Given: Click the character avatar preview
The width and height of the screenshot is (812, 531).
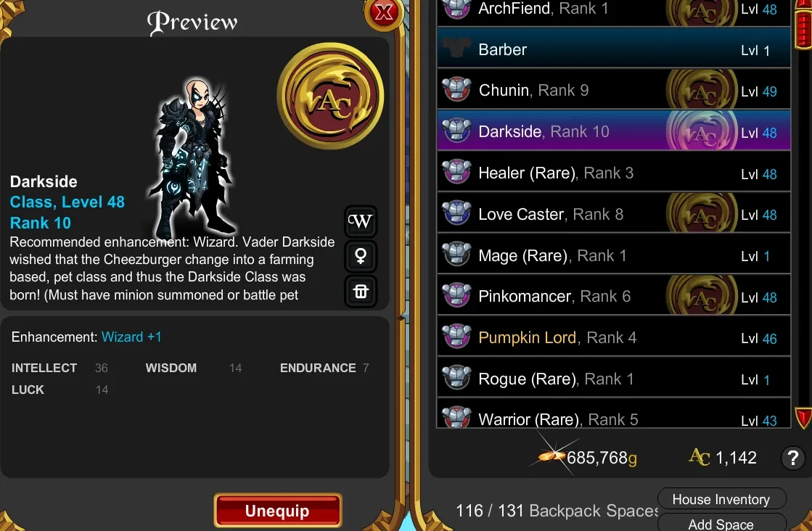Looking at the screenshot, I should click(x=192, y=158).
